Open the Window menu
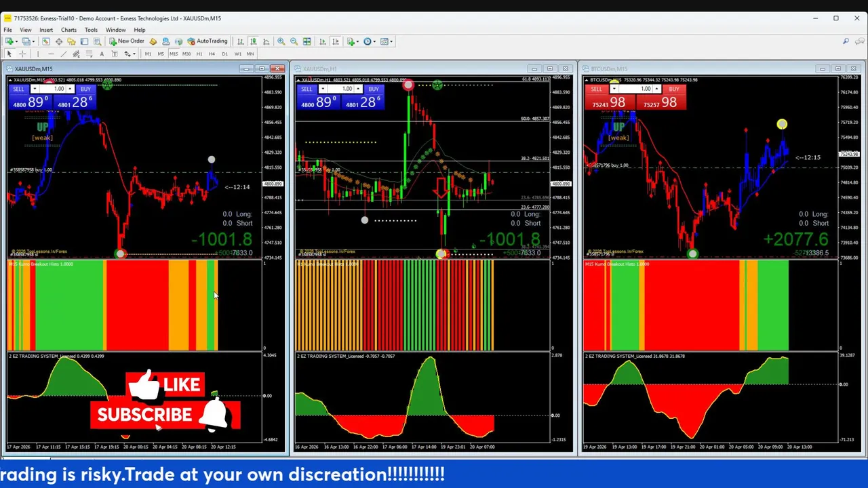 [115, 30]
